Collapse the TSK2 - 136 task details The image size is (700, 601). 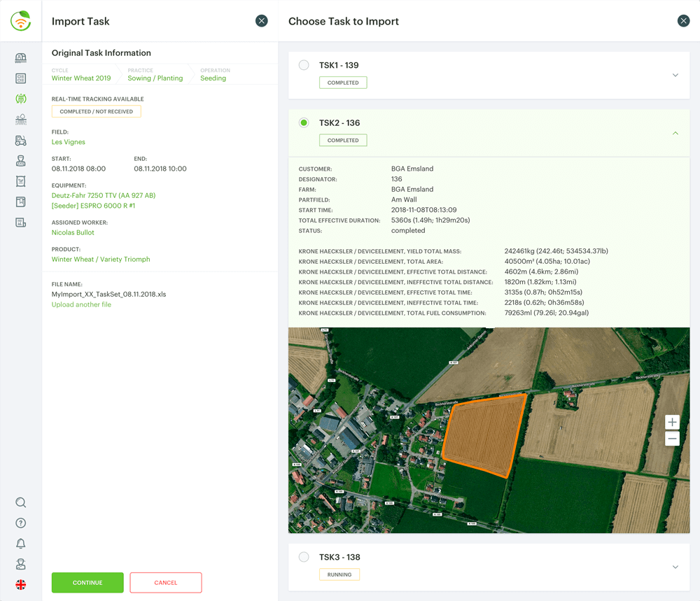pos(675,133)
